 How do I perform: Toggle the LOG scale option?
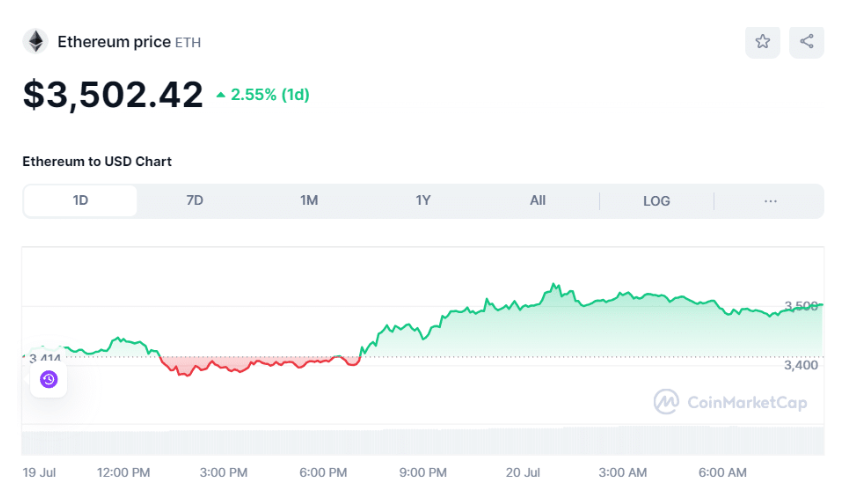656,201
